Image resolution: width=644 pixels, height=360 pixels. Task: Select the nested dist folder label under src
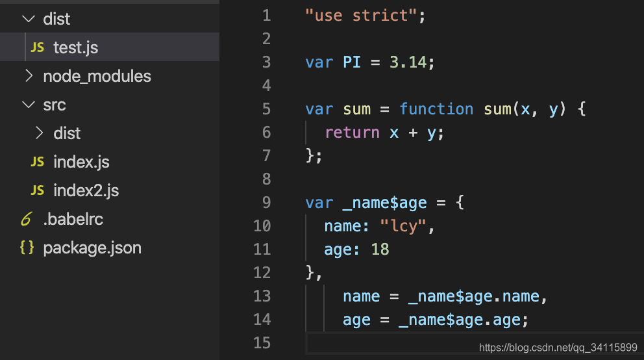[67, 133]
